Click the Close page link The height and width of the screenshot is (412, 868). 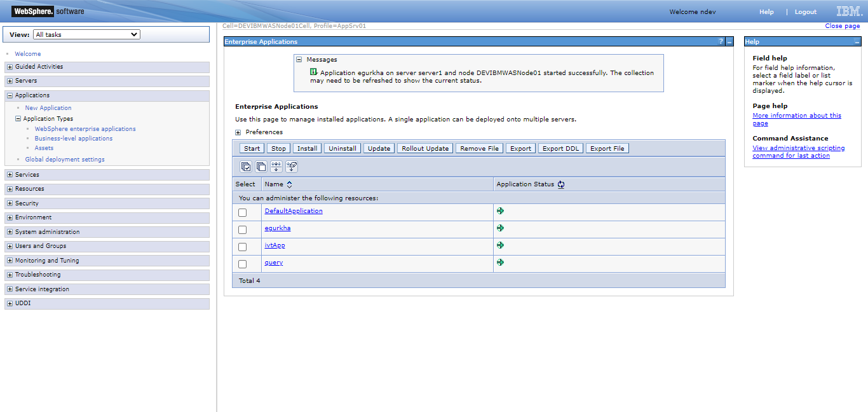pos(843,26)
